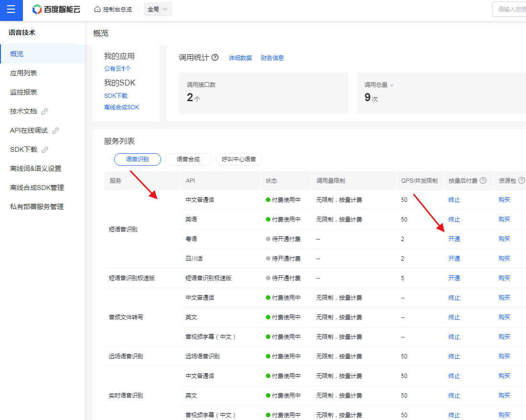Click the 实时语音识别 service cell
This screenshot has height=420, width=526.
point(126,396)
